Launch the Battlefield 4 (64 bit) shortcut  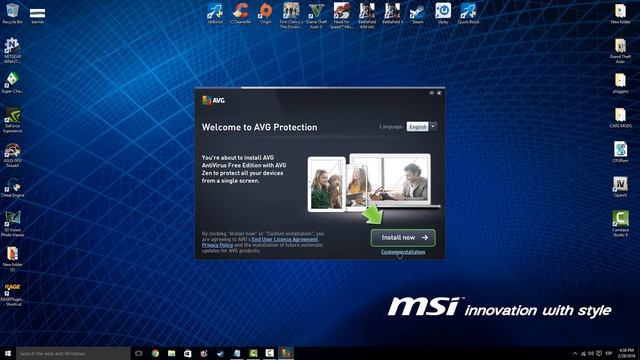(367, 16)
